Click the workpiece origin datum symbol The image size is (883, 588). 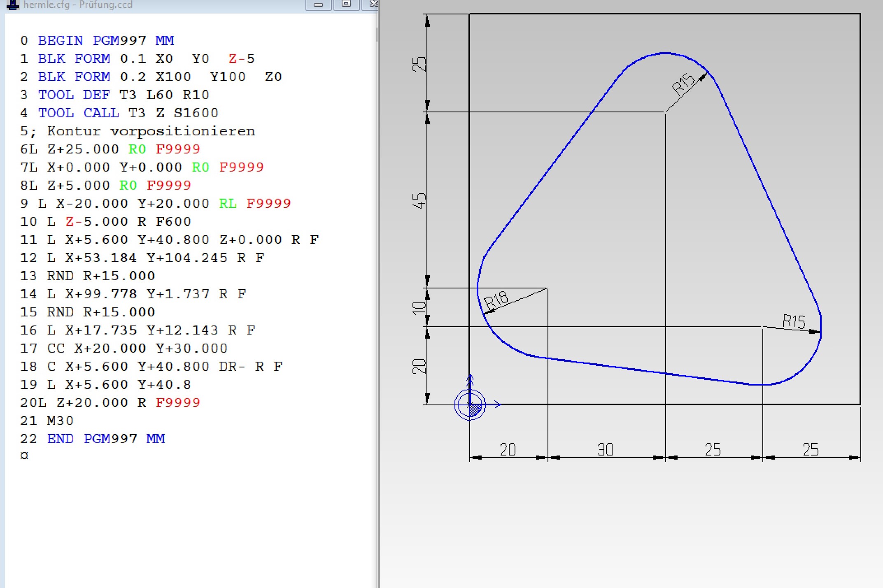coord(470,405)
